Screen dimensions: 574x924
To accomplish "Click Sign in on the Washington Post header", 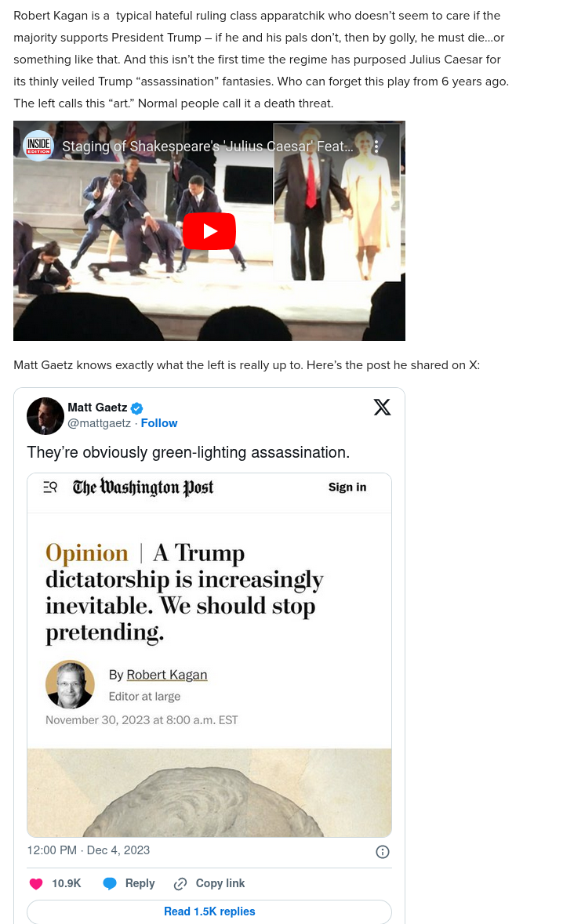I will tap(347, 487).
